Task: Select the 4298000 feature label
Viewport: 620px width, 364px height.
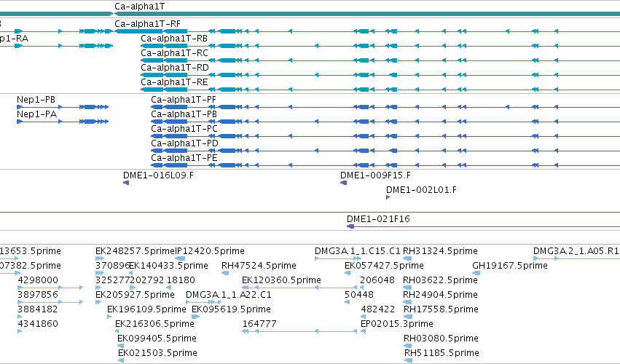Action: click(x=38, y=280)
